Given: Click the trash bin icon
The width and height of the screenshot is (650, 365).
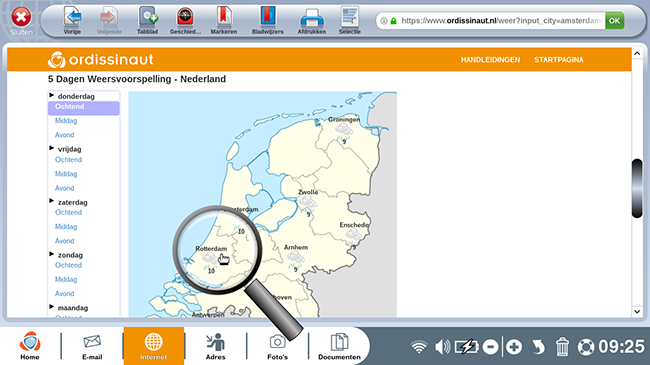Looking at the screenshot, I should tap(562, 347).
